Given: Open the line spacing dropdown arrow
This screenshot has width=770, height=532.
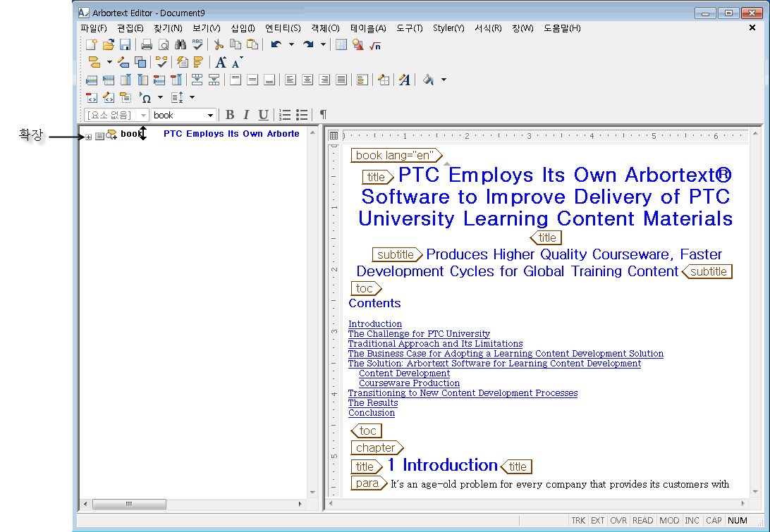Looking at the screenshot, I should 192,98.
